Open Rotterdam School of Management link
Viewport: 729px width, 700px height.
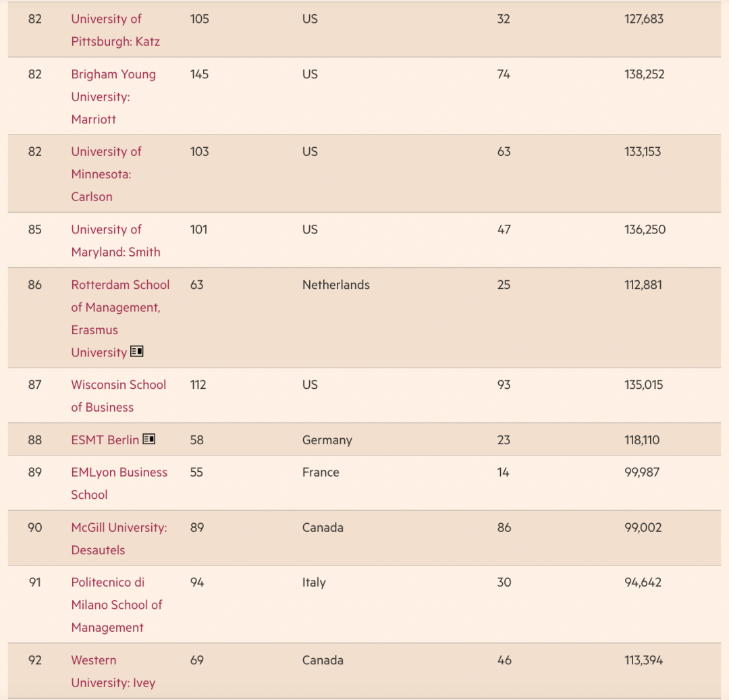[120, 319]
